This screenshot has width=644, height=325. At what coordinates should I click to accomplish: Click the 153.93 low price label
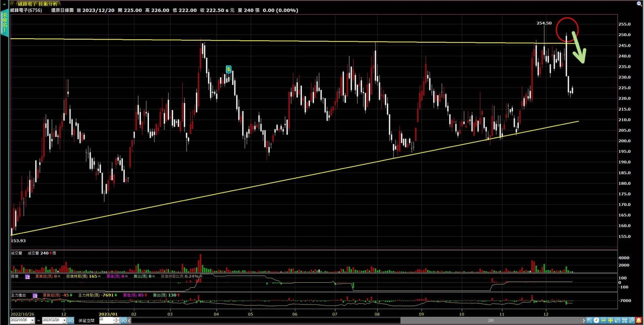coord(18,240)
